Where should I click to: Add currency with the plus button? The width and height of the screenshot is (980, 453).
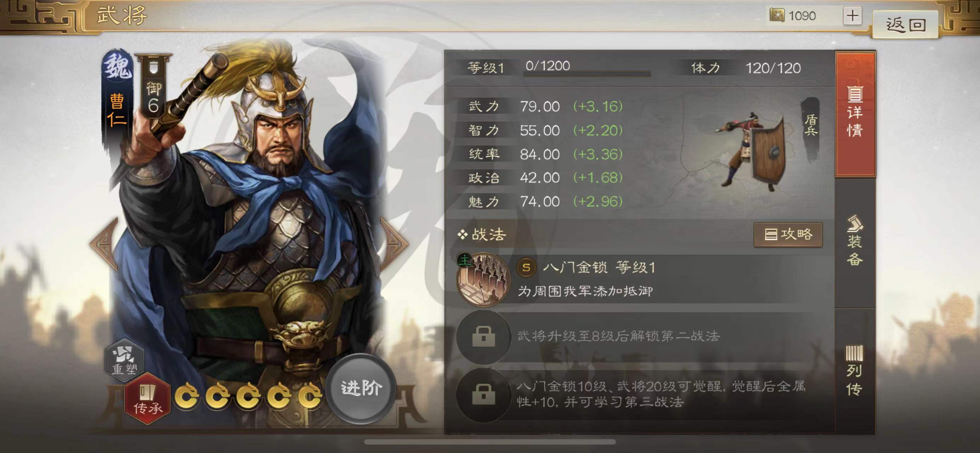(853, 16)
